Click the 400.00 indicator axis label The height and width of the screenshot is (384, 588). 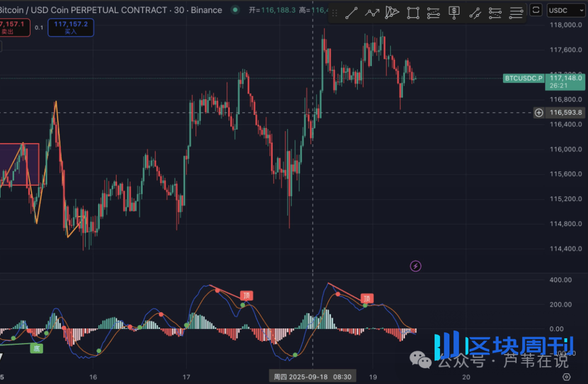click(561, 280)
